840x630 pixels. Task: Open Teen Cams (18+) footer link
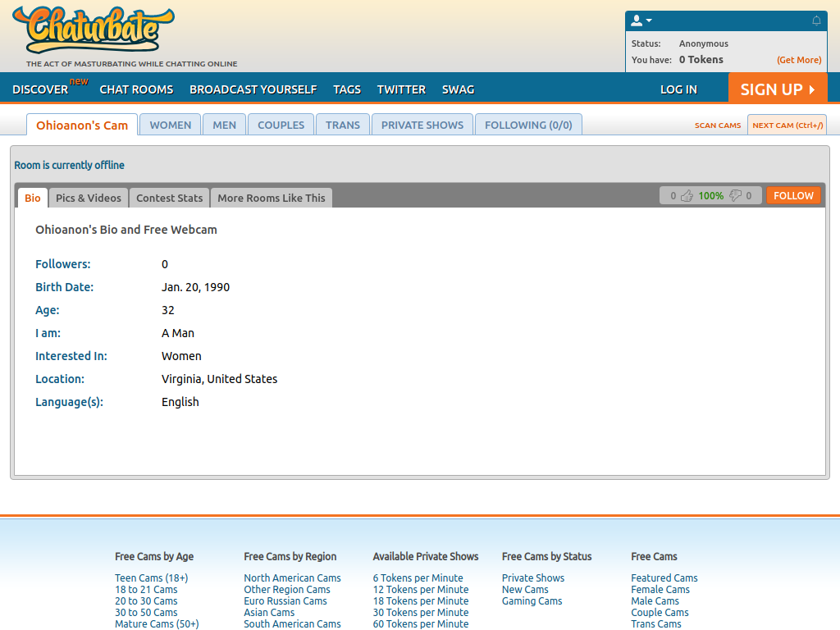pos(151,578)
